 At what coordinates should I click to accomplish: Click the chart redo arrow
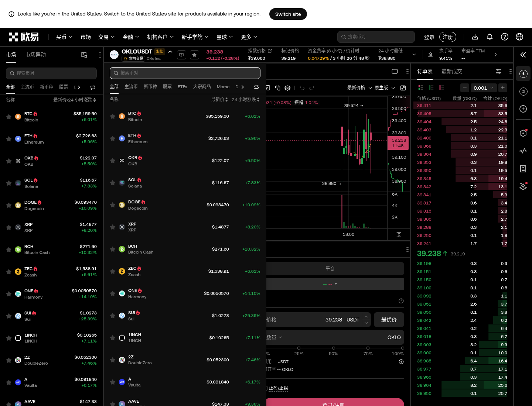[x=312, y=88]
